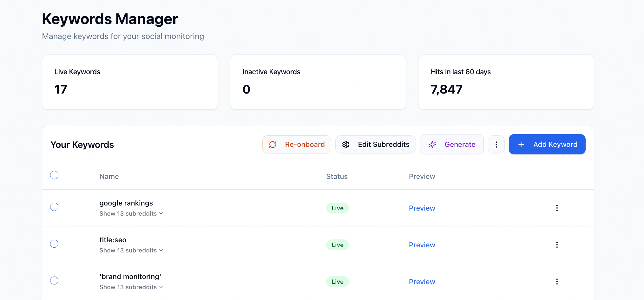
Task: Expand subreddits under 'brand monitoring'
Action: (x=131, y=287)
